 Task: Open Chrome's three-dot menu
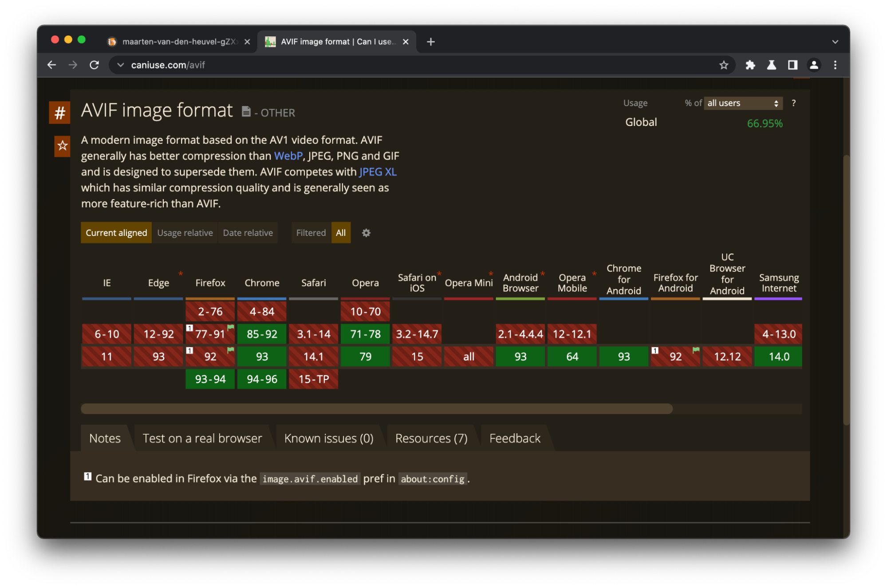835,65
